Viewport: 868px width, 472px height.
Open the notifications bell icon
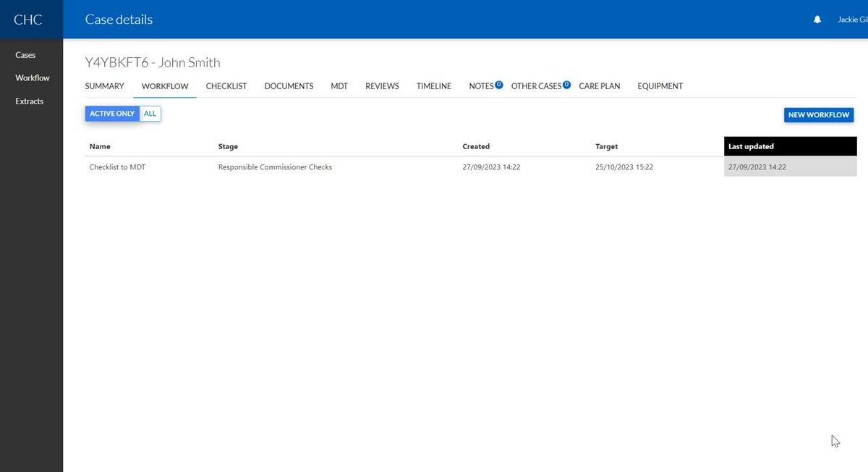tap(817, 20)
